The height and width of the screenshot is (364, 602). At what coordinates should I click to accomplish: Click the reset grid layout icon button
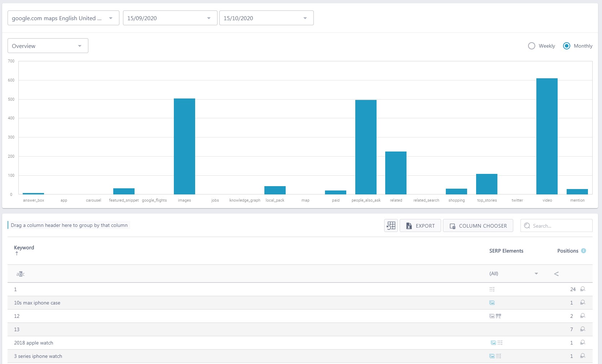(391, 225)
